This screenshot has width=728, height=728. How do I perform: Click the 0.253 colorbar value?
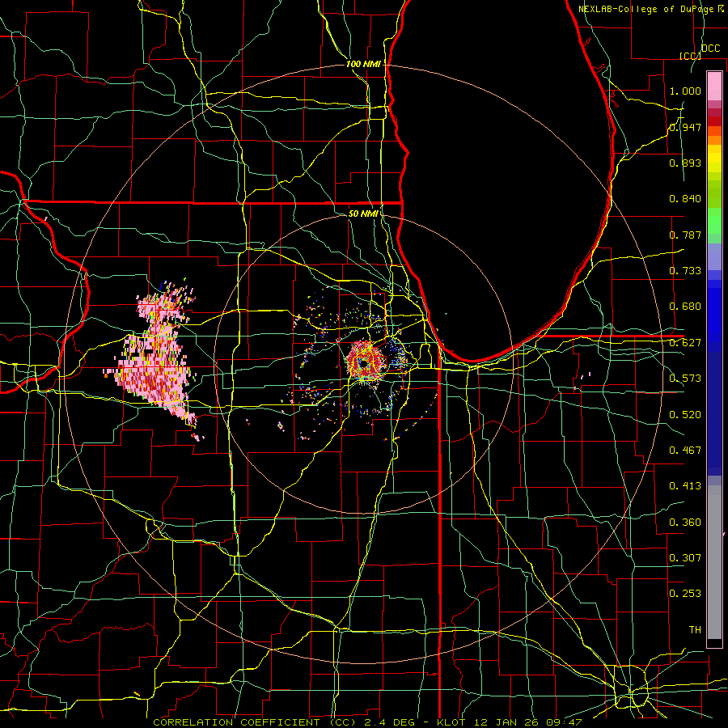point(685,594)
